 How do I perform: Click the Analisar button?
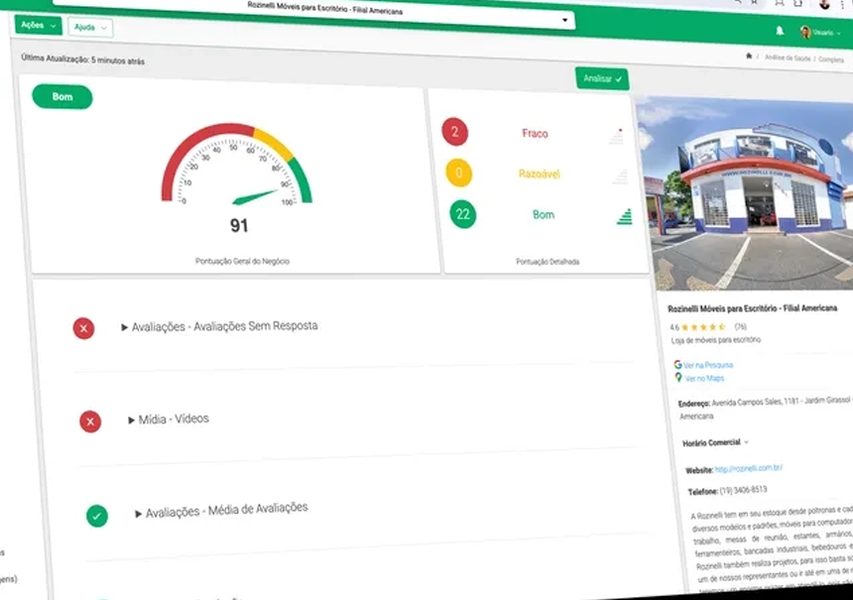(602, 79)
